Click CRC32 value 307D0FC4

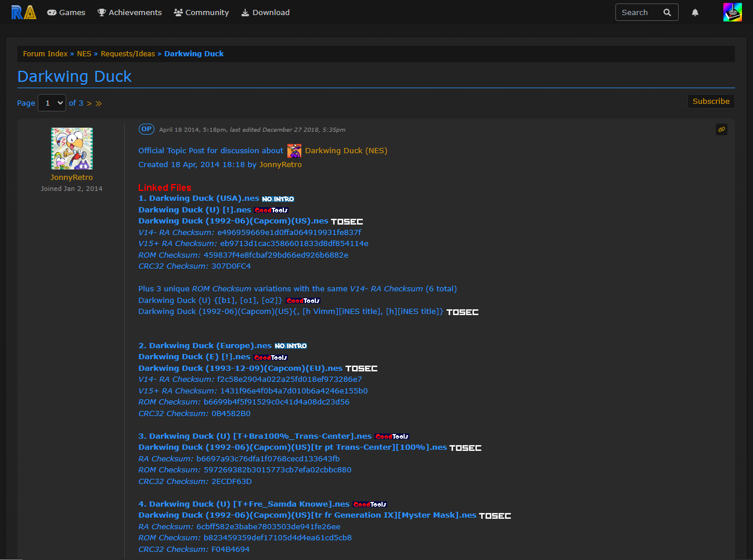click(x=231, y=266)
